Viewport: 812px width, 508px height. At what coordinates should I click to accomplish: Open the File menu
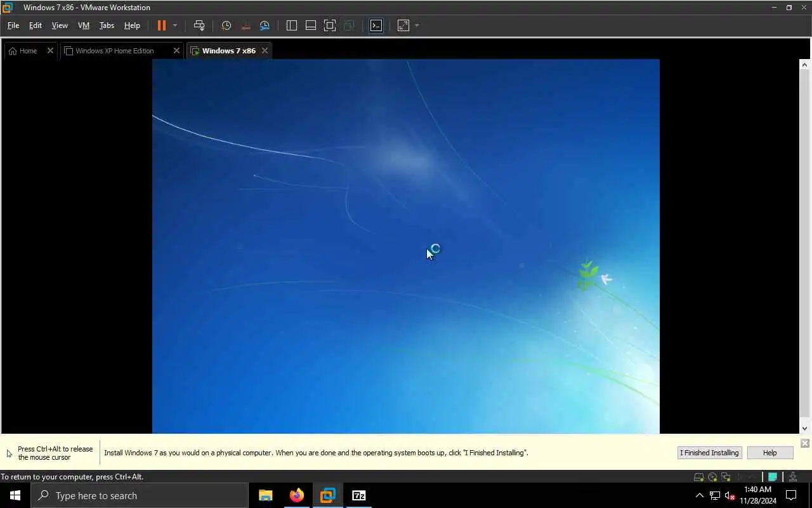pyautogui.click(x=13, y=25)
